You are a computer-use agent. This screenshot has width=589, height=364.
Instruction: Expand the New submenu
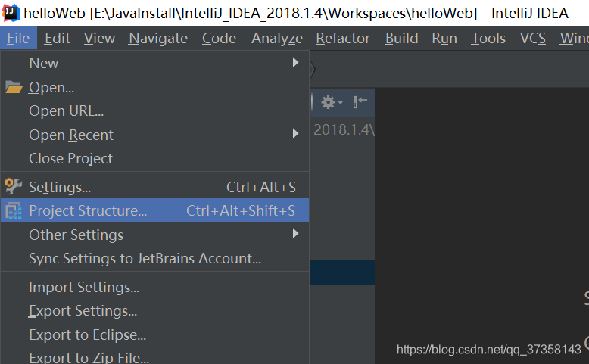154,63
